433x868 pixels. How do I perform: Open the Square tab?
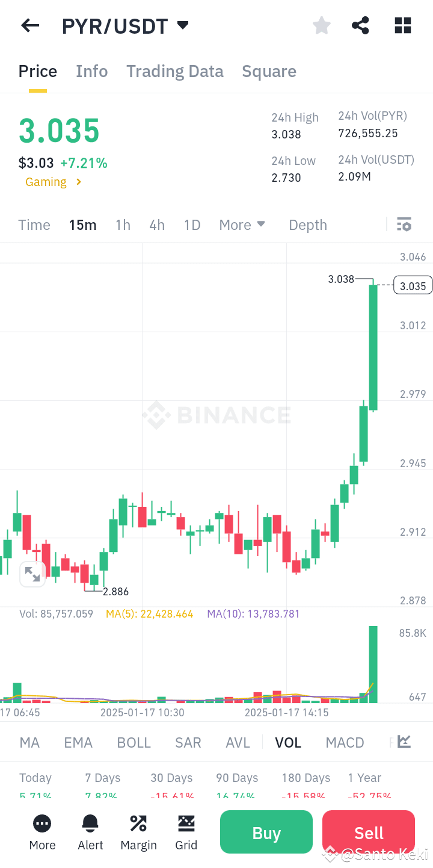(269, 71)
